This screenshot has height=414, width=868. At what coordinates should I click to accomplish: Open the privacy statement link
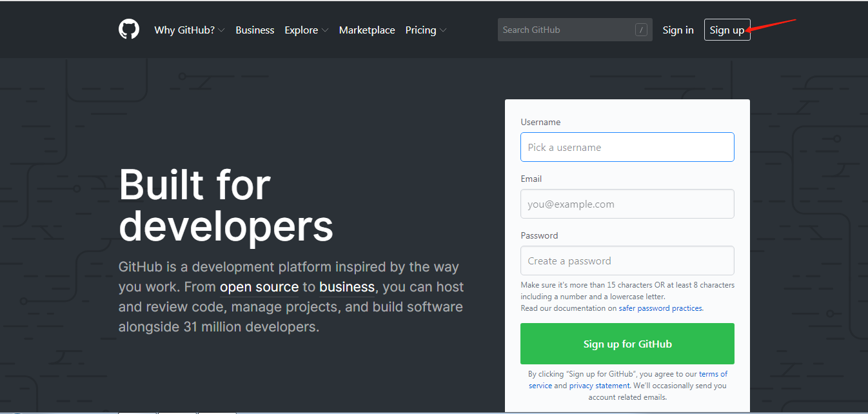(599, 386)
